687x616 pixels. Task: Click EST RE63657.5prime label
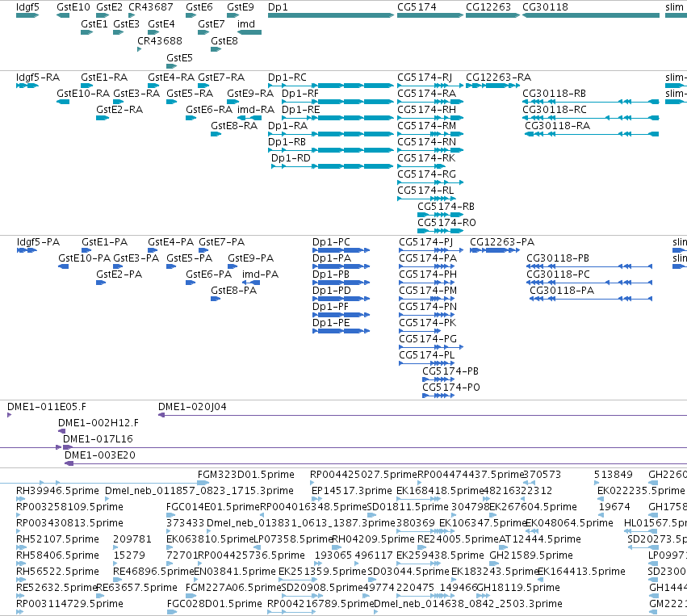(136, 588)
